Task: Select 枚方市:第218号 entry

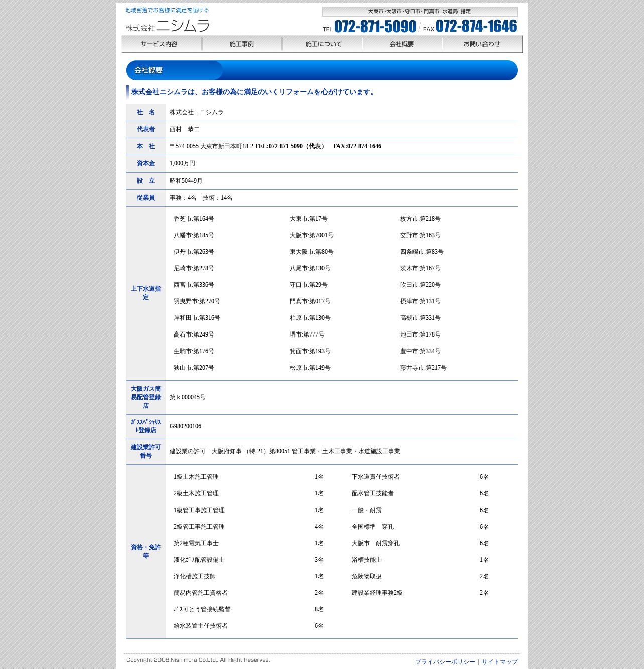Action: [420, 219]
